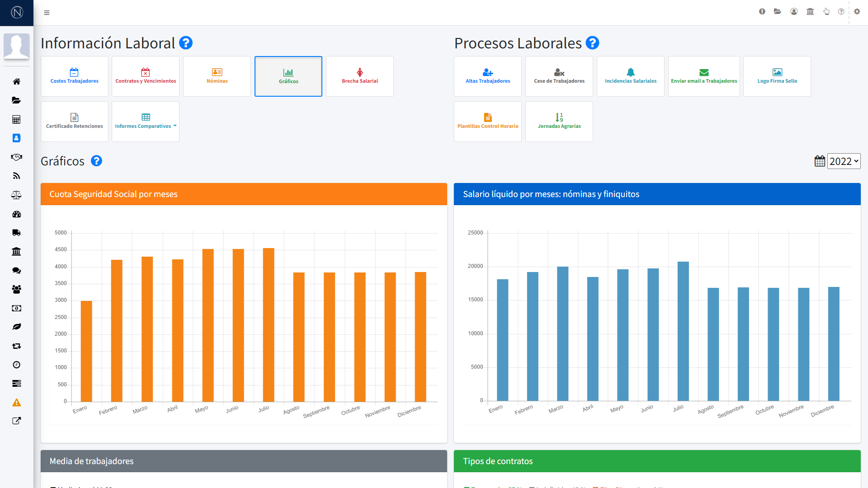Click the user avatar thumbnail in the sidebar

pyautogui.click(x=17, y=46)
